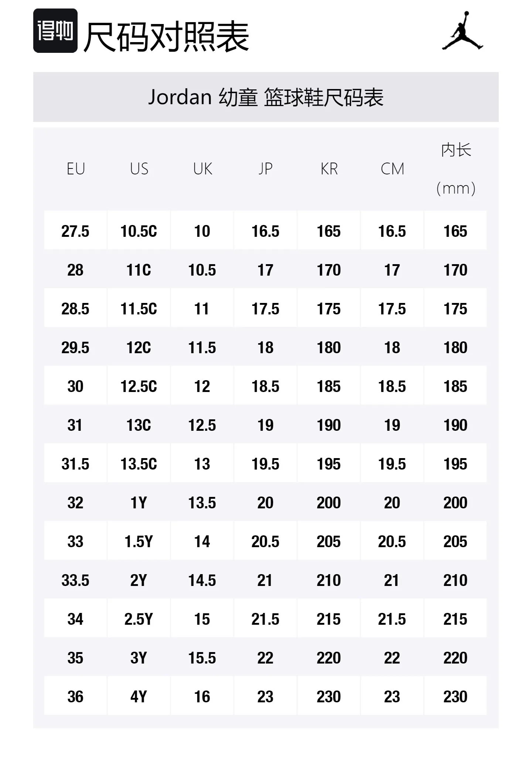The image size is (532, 757).
Task: Click the 尺码对照表 title text
Action: coord(166,37)
